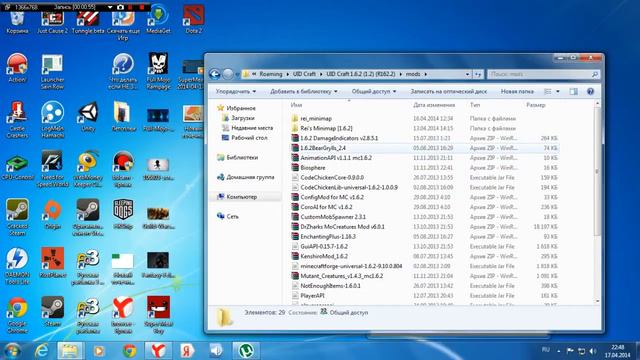
Task: Sort by the Размер column header
Action: (536, 105)
